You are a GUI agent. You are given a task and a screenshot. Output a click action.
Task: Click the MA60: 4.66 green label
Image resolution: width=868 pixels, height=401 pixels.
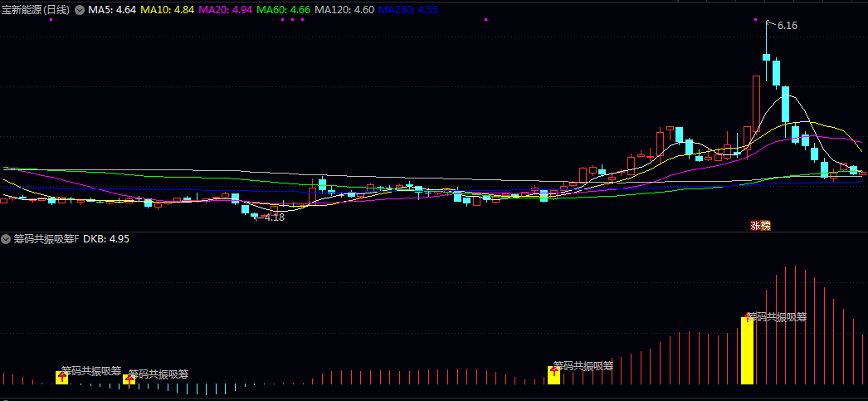point(283,10)
